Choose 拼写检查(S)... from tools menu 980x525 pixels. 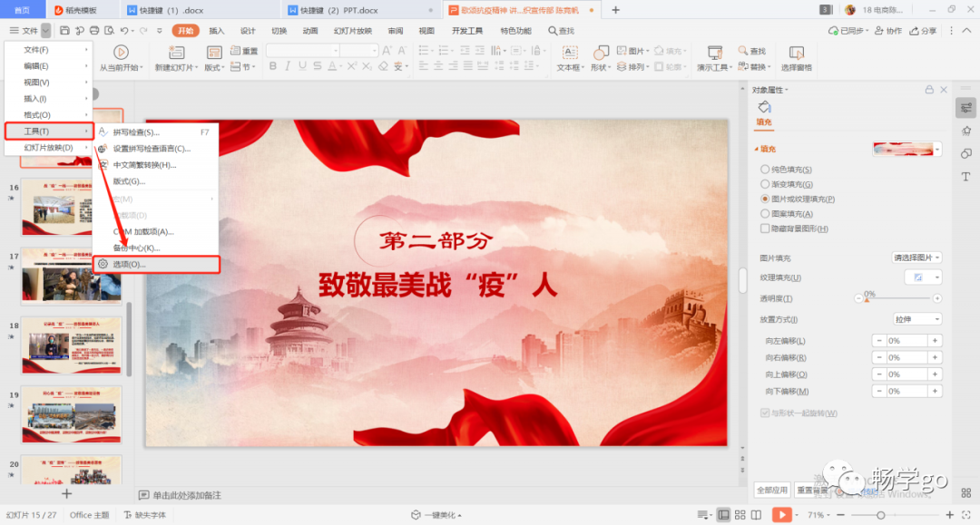[155, 132]
